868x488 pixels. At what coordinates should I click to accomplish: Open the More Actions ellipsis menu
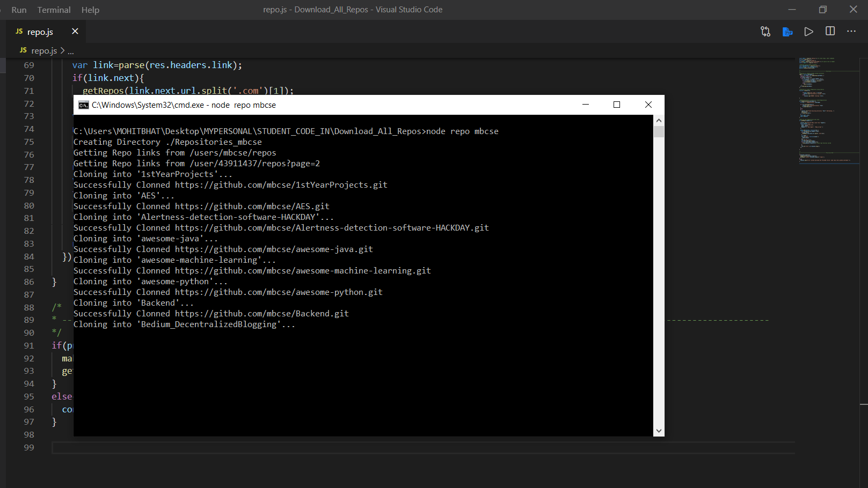(851, 31)
